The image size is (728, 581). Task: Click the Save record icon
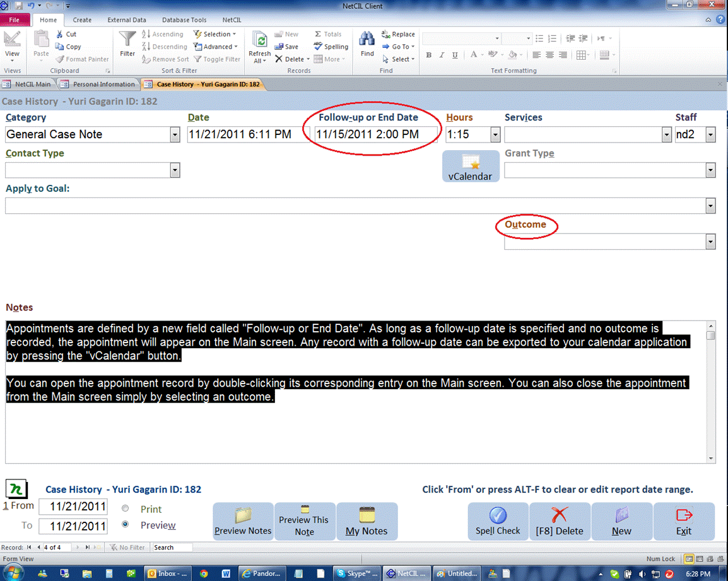279,47
